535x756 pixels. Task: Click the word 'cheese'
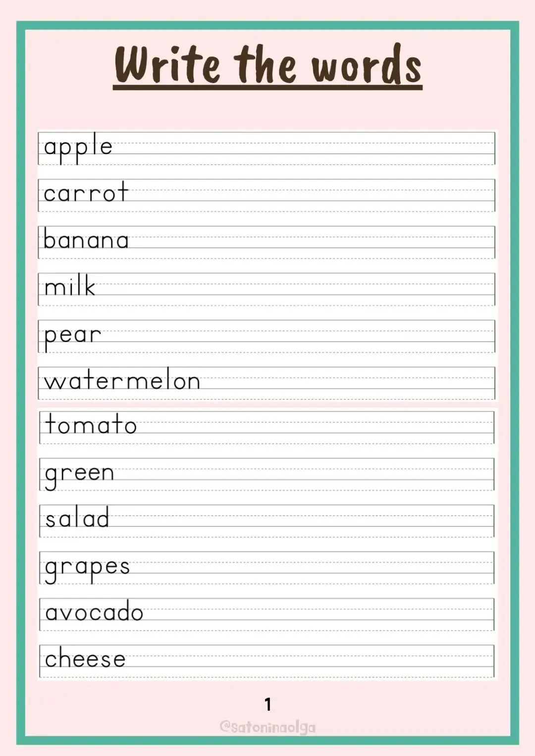point(85,657)
